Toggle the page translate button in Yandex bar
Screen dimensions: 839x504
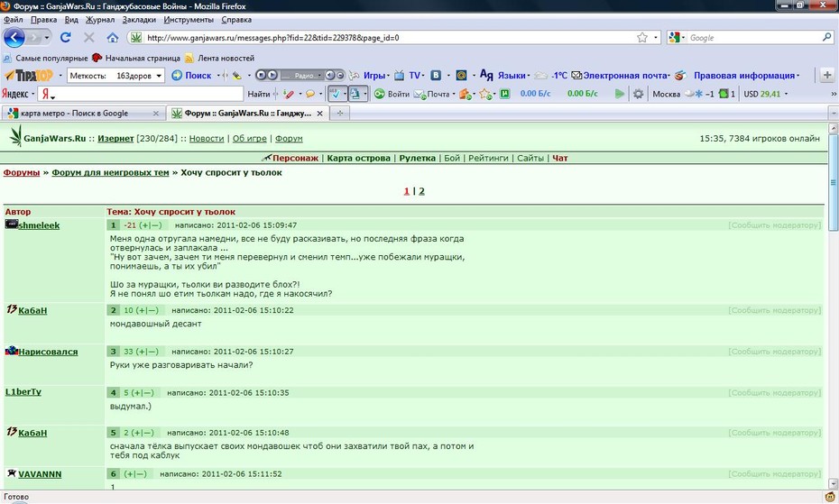tap(355, 94)
